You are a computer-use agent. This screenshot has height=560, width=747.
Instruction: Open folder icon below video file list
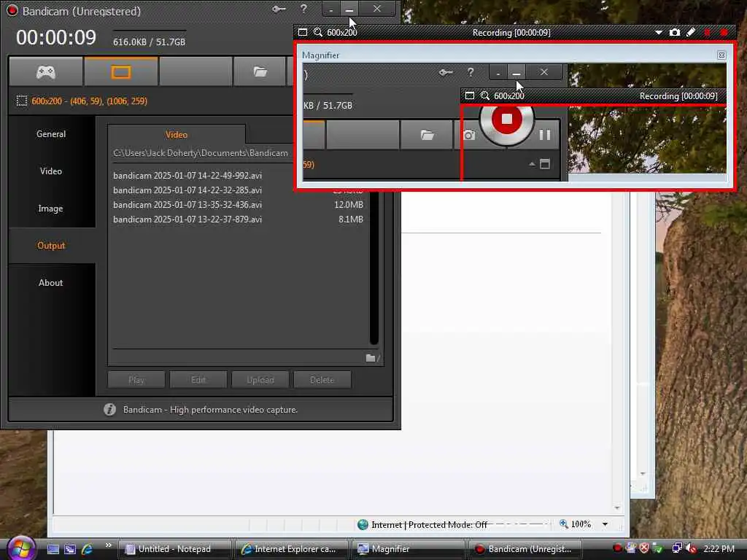click(370, 357)
